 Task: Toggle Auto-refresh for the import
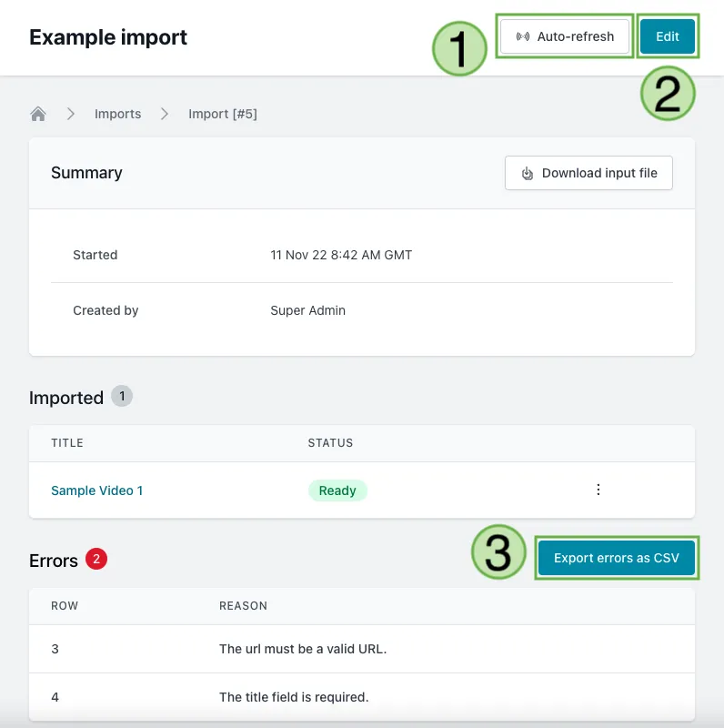point(565,36)
